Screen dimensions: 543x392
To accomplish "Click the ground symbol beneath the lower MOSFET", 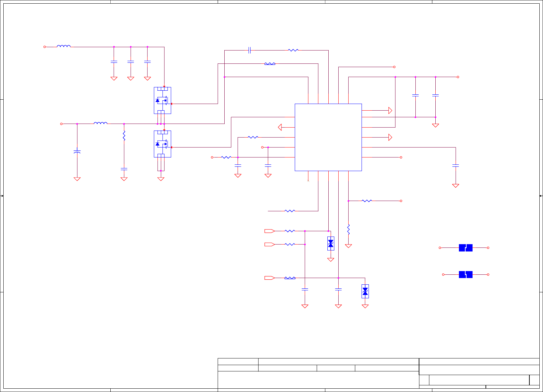I will pos(161,179).
